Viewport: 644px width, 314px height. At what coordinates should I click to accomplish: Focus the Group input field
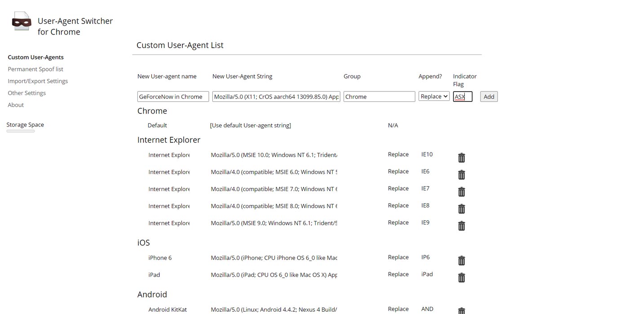pos(379,96)
